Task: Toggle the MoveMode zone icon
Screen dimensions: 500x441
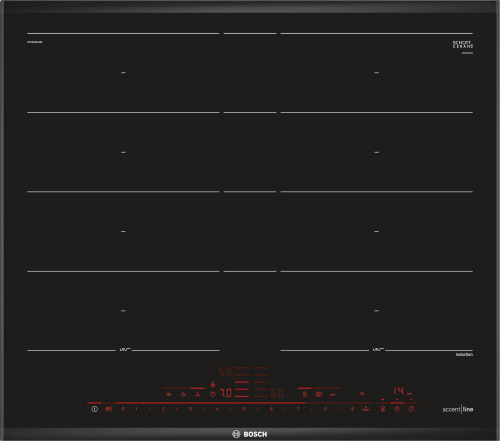Action: click(319, 395)
